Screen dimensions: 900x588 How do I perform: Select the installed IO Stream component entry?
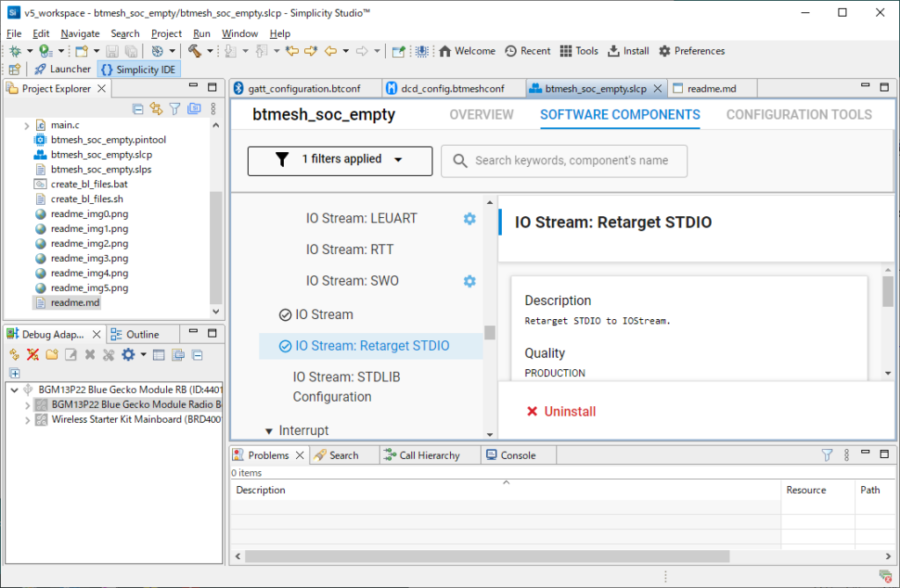click(x=323, y=315)
